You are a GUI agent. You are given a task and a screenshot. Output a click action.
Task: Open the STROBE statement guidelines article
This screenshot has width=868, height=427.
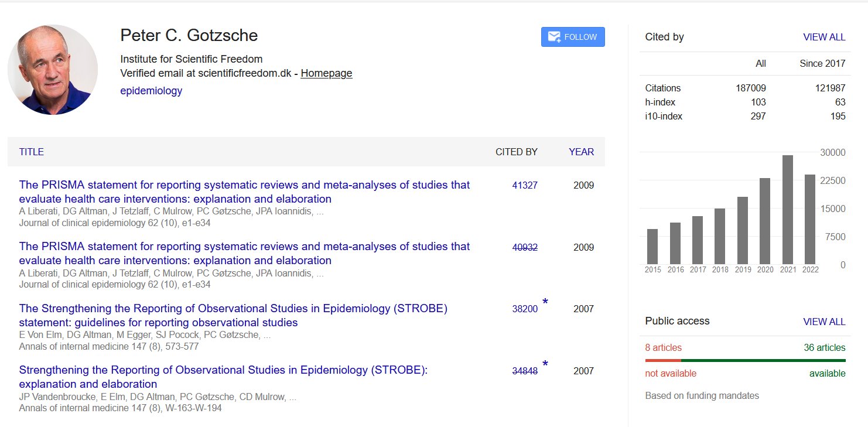233,315
